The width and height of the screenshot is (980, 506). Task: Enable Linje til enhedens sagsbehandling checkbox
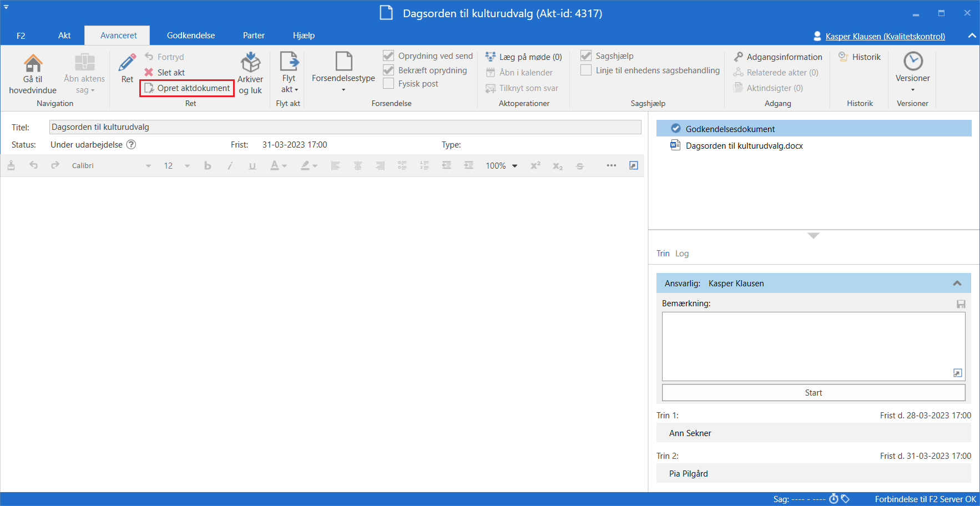click(586, 70)
